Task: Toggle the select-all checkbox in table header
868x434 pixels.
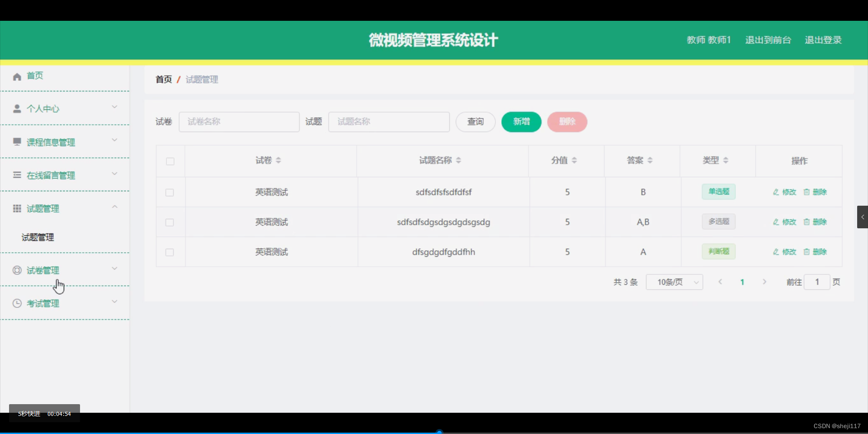Action: click(x=170, y=161)
